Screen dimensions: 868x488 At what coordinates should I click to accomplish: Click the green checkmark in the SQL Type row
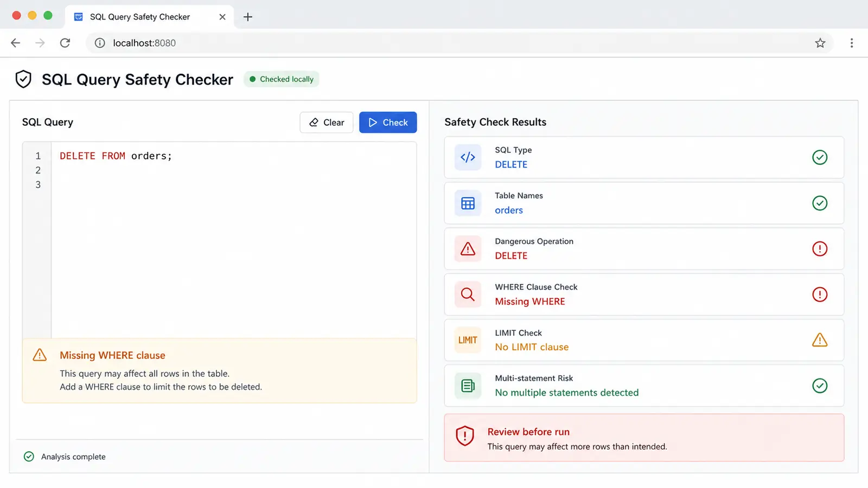(x=820, y=157)
